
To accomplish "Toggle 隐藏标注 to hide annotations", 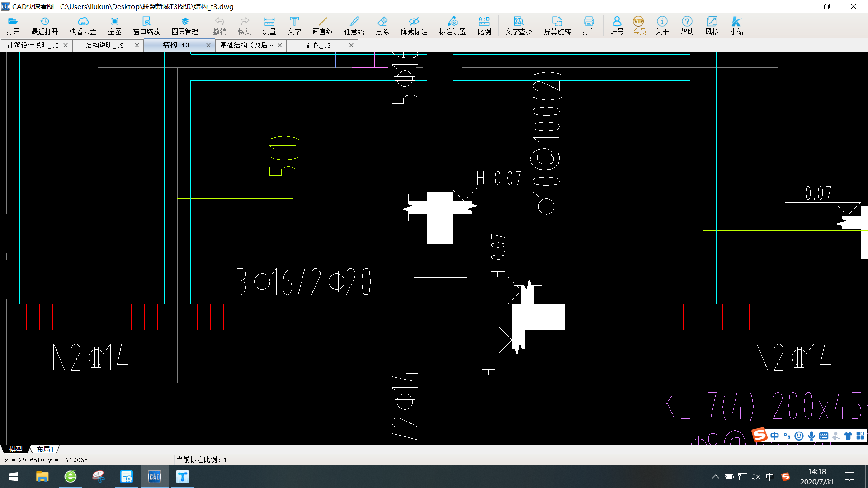I will tap(414, 26).
